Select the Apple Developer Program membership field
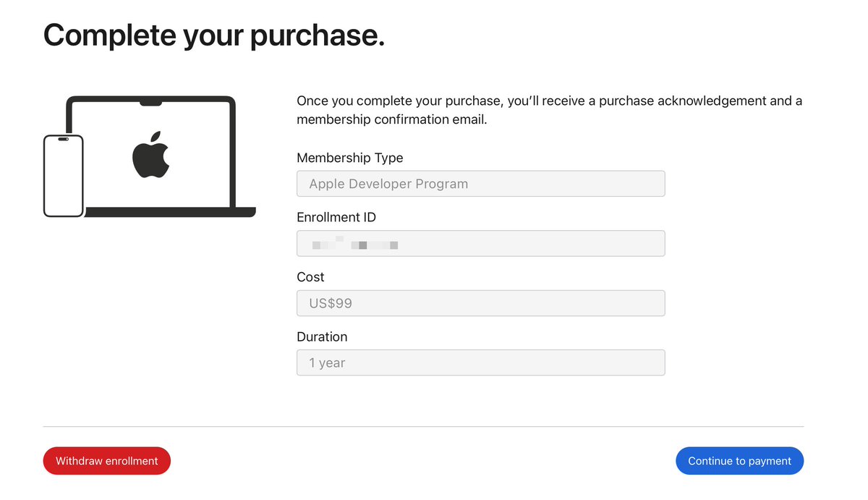The image size is (868, 500). point(480,184)
